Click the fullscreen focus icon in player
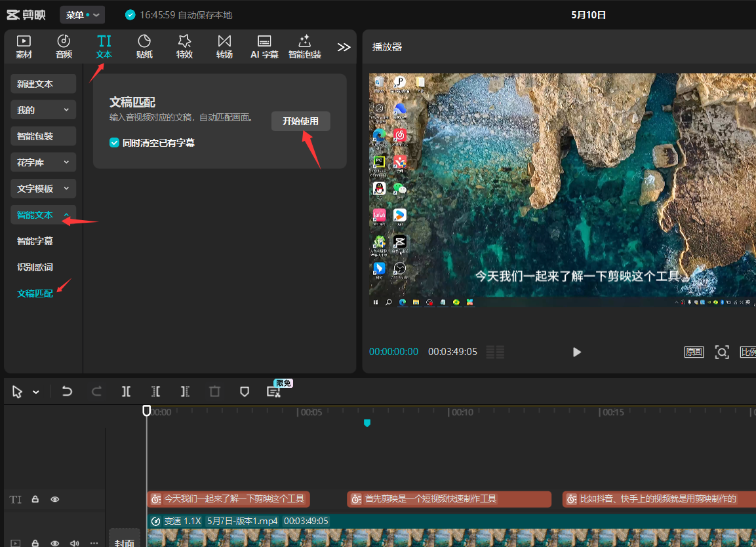The width and height of the screenshot is (756, 547). (x=722, y=352)
